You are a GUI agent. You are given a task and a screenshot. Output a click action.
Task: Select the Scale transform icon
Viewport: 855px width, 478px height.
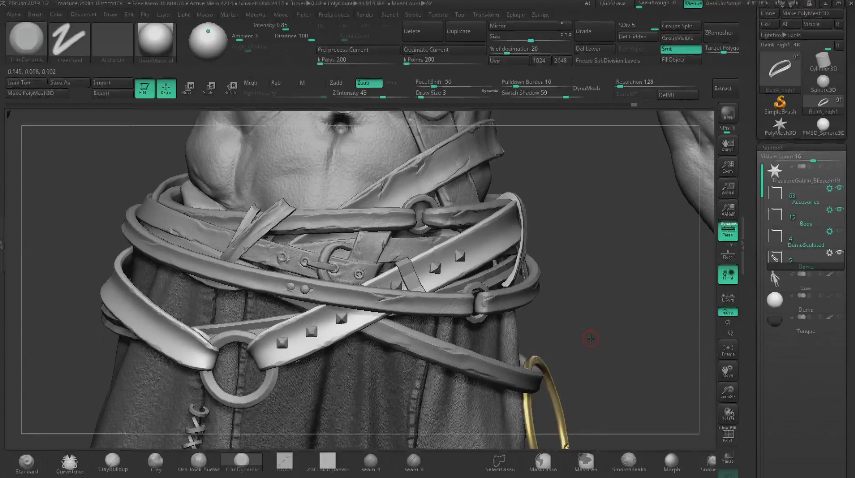pos(210,88)
